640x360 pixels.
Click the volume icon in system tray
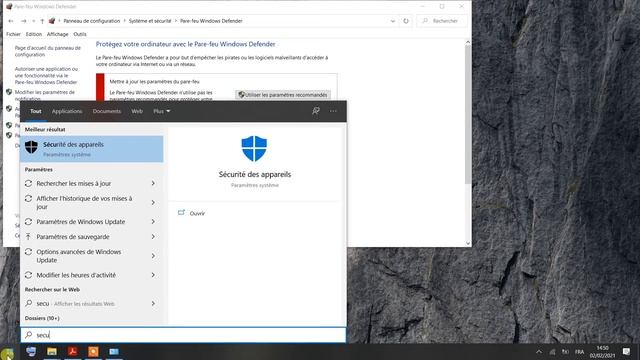point(565,352)
